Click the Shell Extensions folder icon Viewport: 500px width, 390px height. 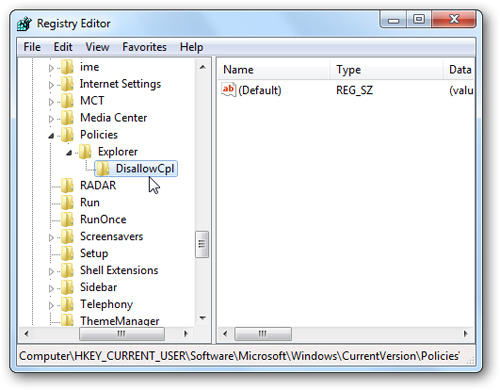67,271
